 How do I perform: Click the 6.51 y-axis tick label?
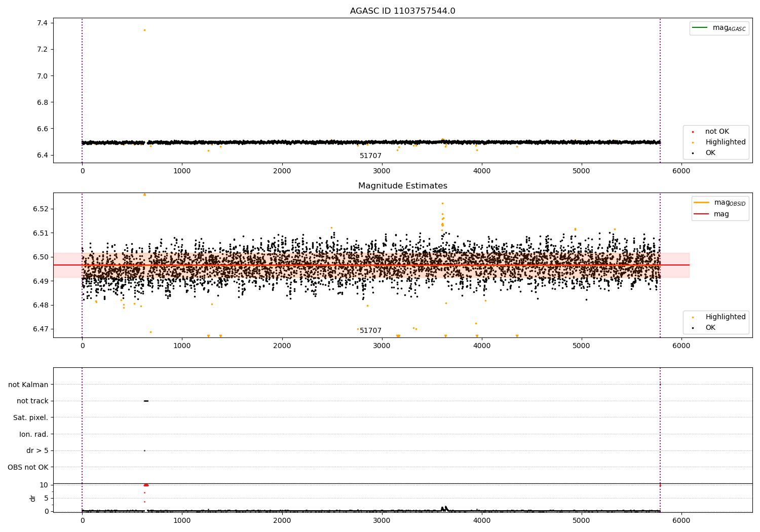pos(40,233)
